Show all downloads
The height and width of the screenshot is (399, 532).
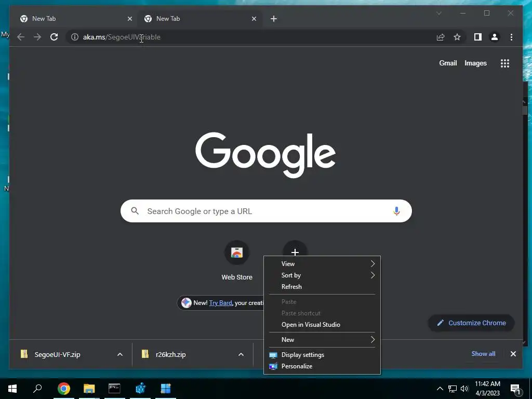point(483,354)
